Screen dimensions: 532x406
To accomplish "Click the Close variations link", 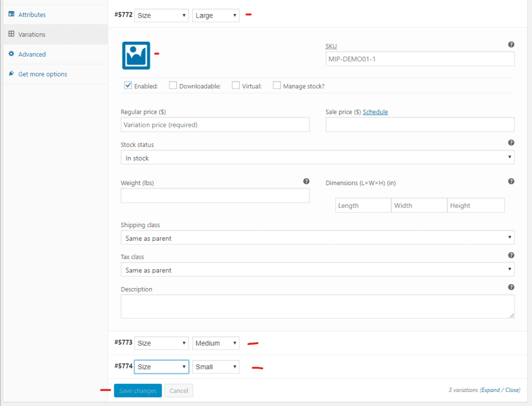I will coord(512,390).
